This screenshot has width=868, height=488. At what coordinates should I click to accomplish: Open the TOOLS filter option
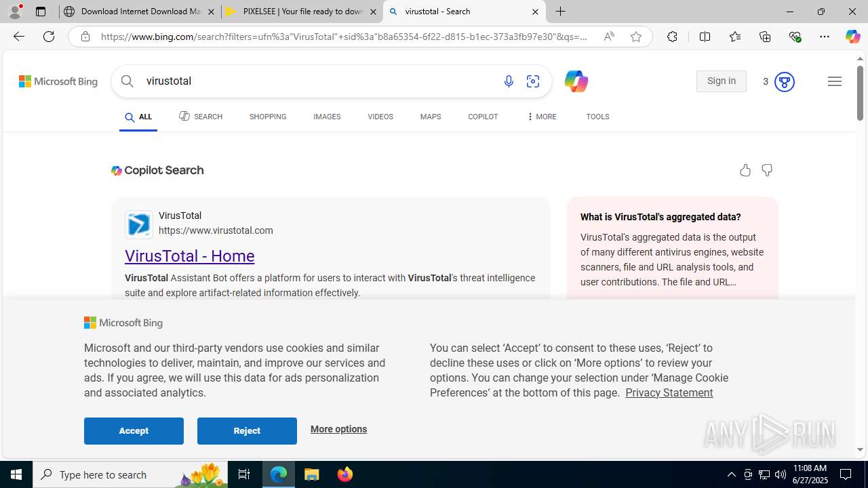tap(597, 117)
